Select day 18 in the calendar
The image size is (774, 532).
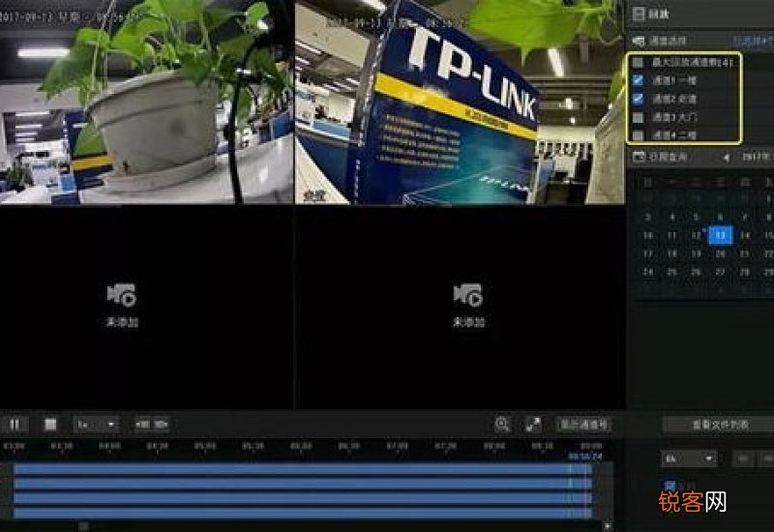point(671,253)
